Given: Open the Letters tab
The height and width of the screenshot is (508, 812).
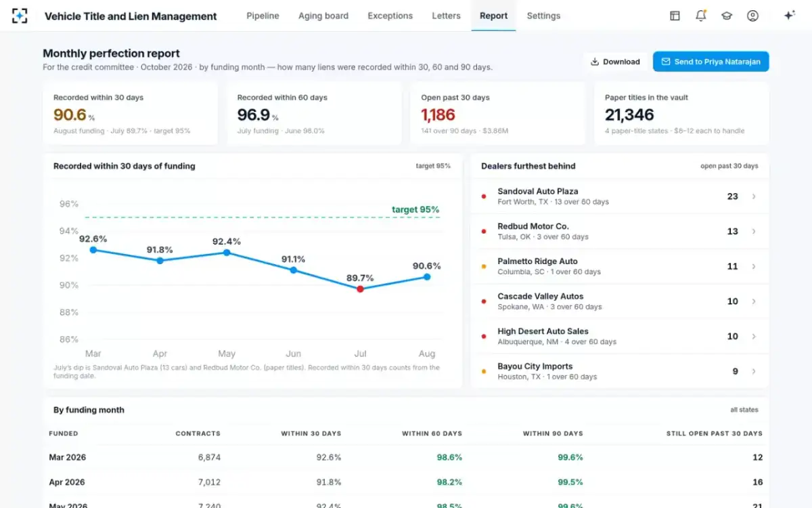Looking at the screenshot, I should 446,16.
